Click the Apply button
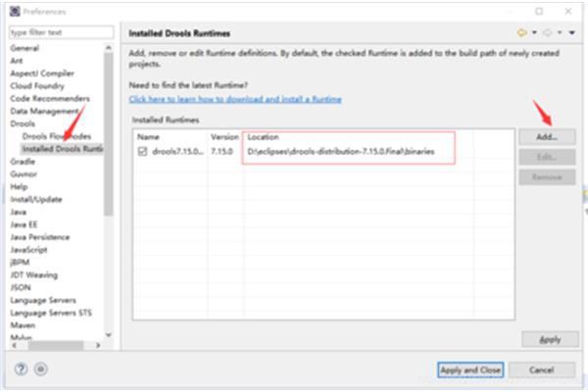The width and height of the screenshot is (588, 392). pyautogui.click(x=550, y=339)
